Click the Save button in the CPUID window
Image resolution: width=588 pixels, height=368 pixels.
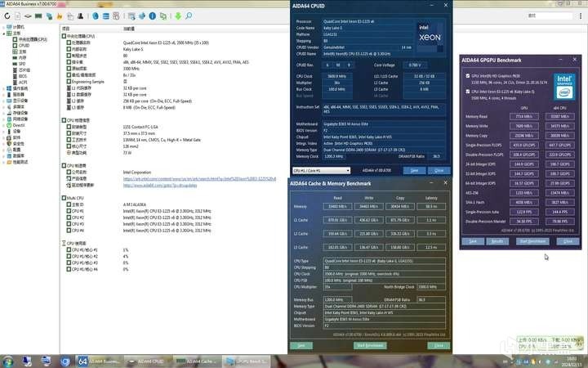click(414, 170)
